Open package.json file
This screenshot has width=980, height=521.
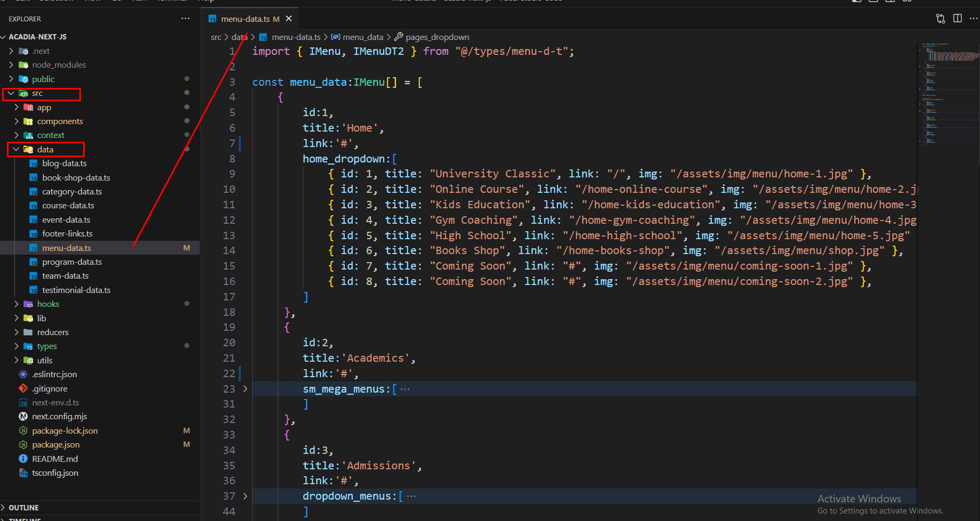tap(55, 445)
